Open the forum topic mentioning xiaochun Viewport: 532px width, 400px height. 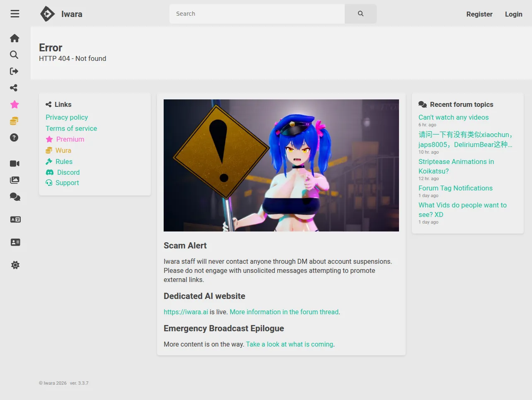466,140
